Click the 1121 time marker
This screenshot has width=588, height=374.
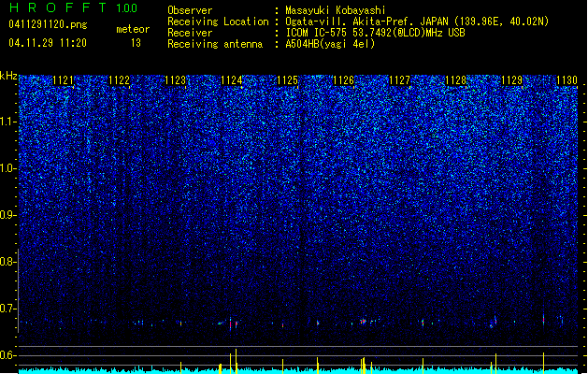[63, 80]
